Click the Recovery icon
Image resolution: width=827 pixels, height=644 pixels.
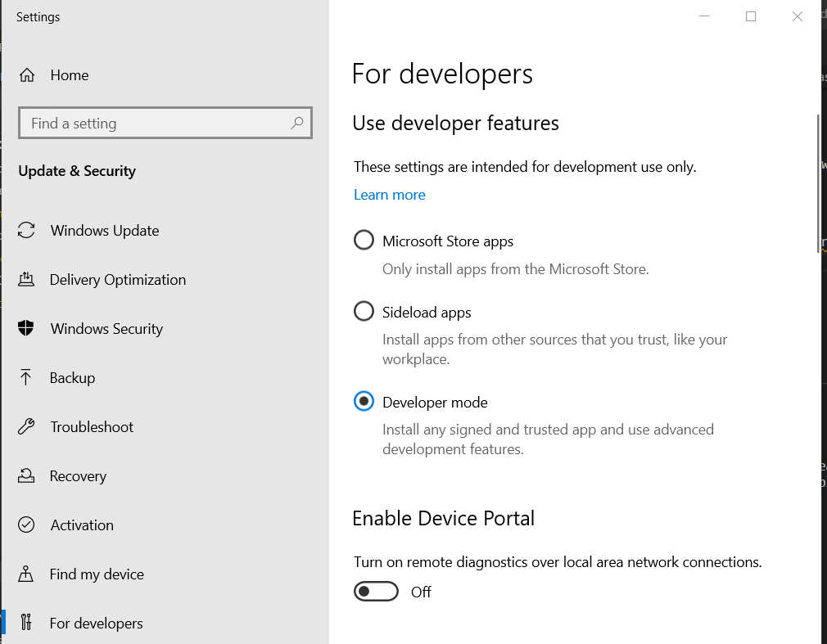click(x=26, y=476)
